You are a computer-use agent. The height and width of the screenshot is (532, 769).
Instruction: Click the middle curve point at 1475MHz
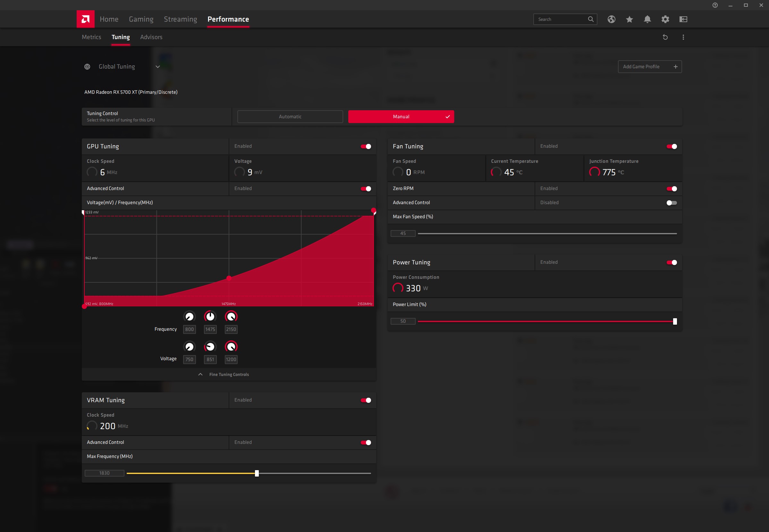(229, 278)
